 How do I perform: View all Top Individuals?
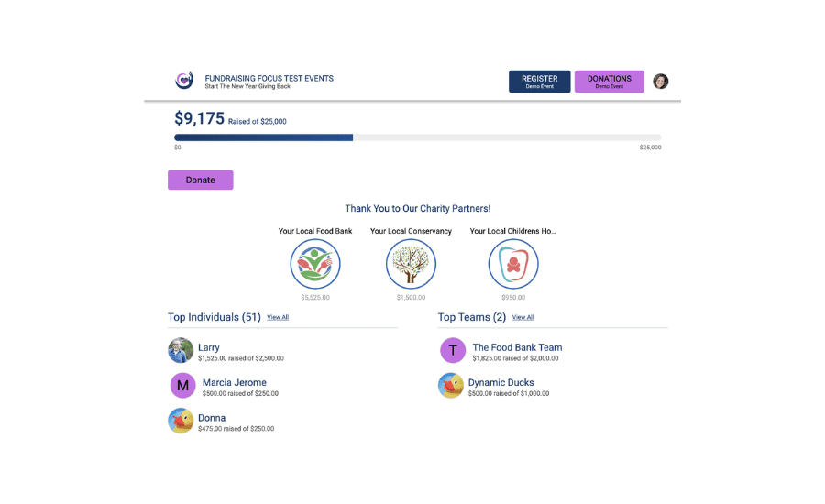(x=278, y=317)
